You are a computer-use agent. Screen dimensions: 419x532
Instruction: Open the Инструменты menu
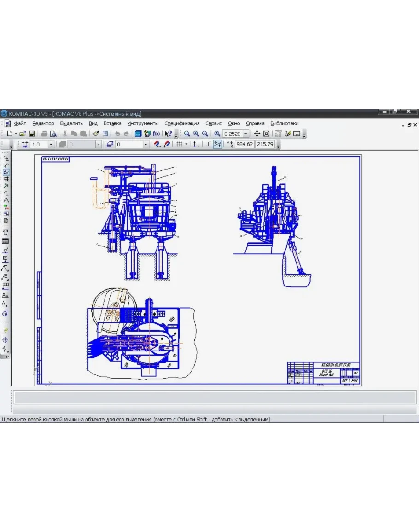click(143, 123)
